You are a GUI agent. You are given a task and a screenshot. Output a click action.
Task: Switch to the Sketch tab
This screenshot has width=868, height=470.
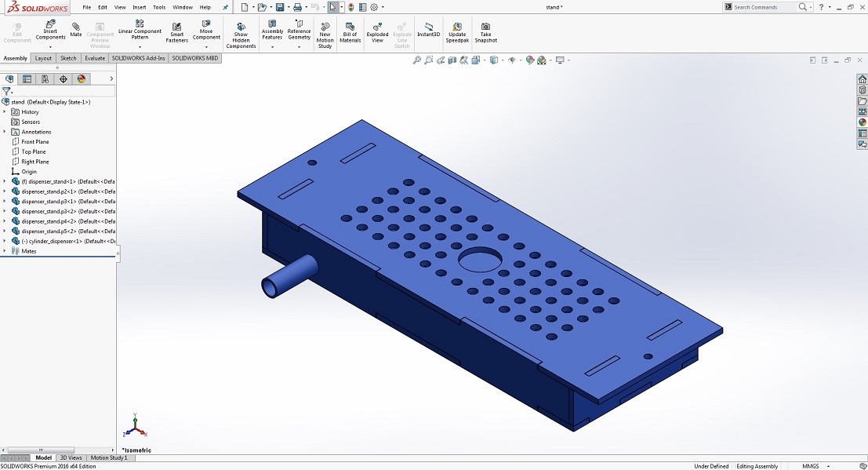[68, 58]
